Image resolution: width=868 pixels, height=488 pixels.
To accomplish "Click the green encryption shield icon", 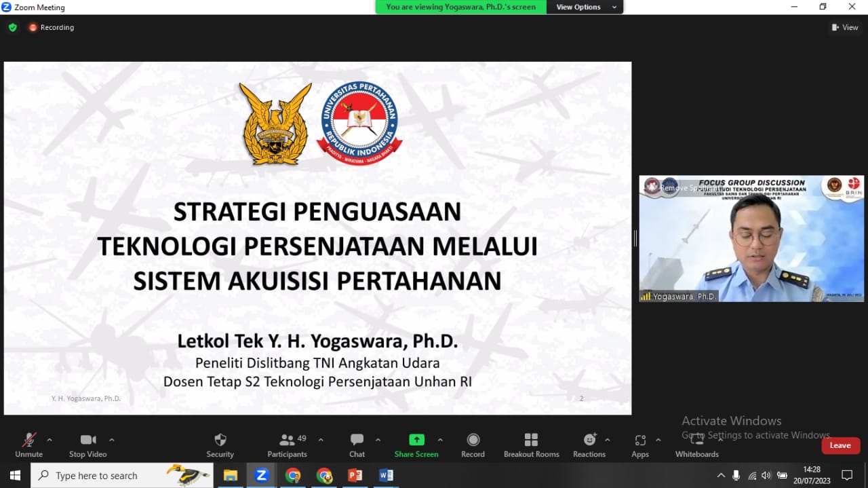I will [12, 28].
